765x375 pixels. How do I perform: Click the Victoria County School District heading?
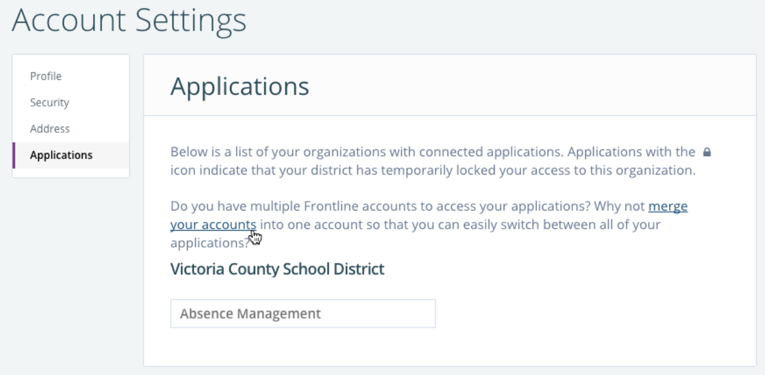click(x=277, y=269)
